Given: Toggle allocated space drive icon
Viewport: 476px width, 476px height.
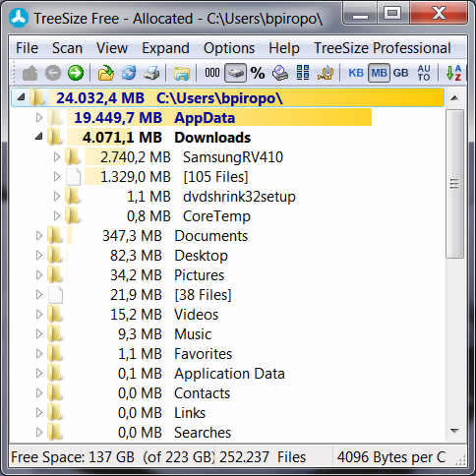Looking at the screenshot, I should click(235, 73).
